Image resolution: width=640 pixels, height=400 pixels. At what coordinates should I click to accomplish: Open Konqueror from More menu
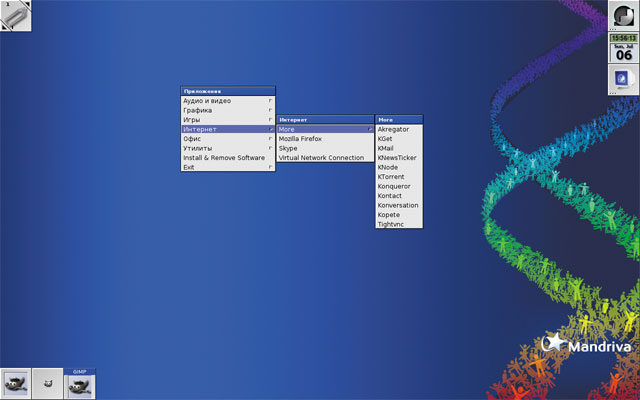tap(399, 186)
